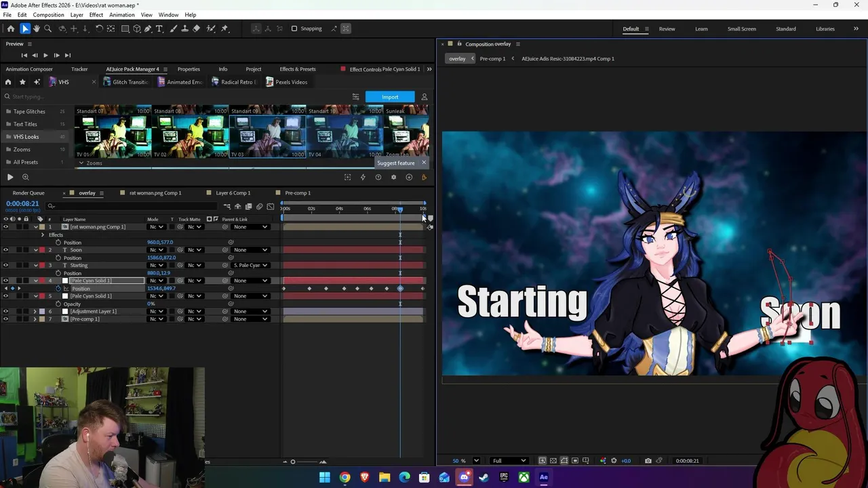
Task: Select the Zoom tool in toolbar
Action: click(x=47, y=28)
